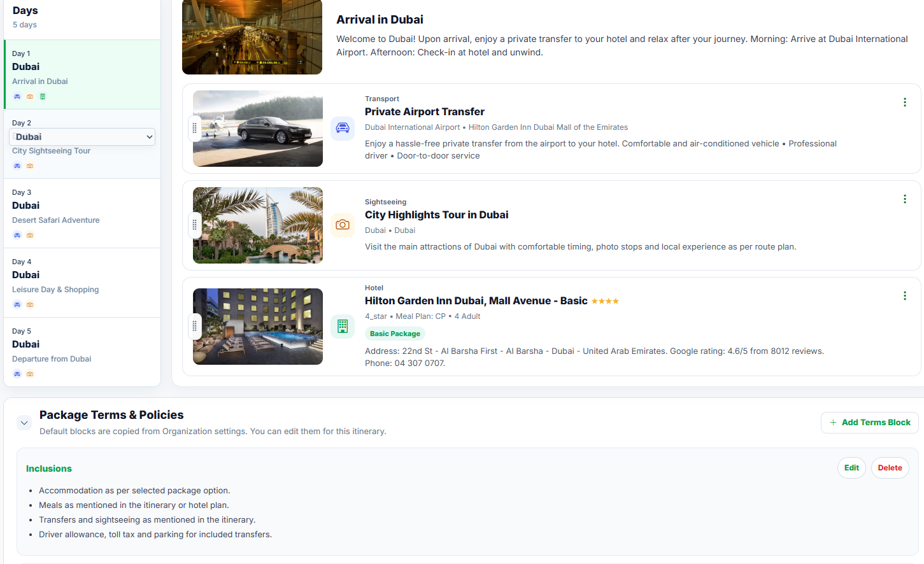Open the black car transfer photo
Image resolution: width=924 pixels, height=564 pixels.
coord(258,129)
